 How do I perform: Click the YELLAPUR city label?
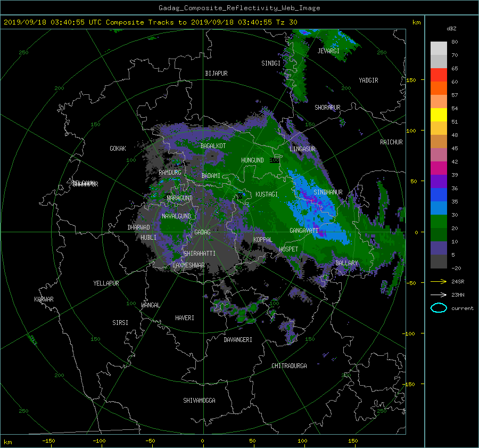(106, 283)
